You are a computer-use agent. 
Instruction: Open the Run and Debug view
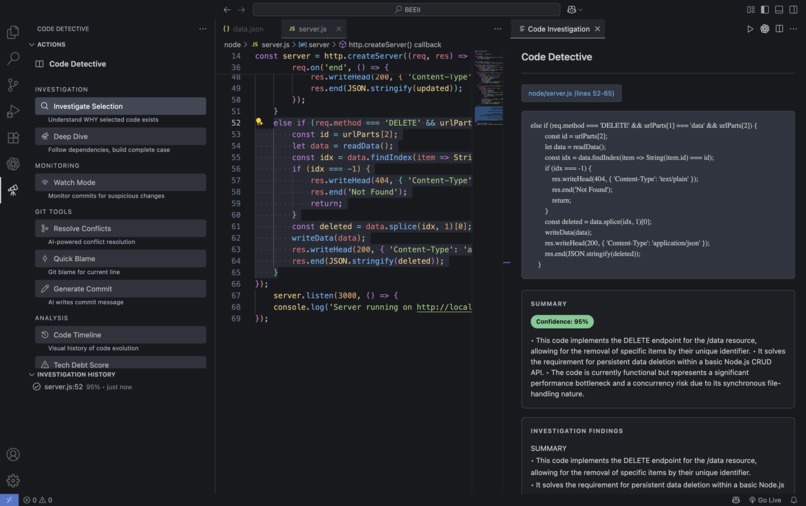13,111
